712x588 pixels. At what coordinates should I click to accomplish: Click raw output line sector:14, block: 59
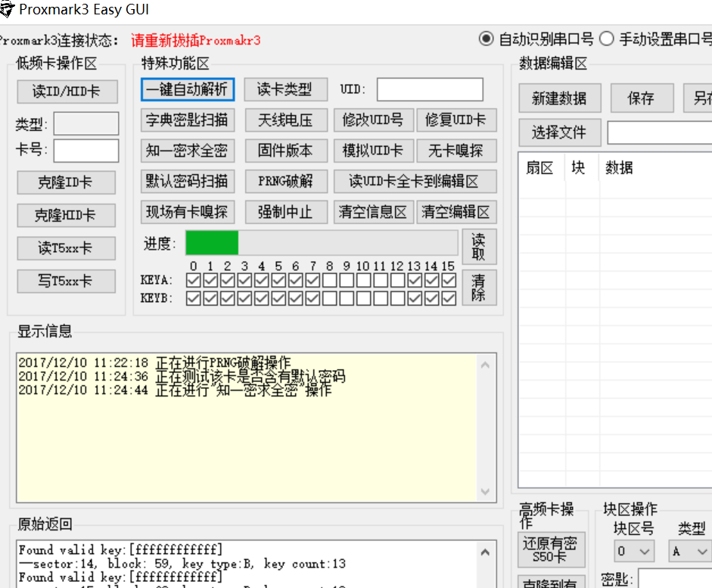tap(182, 564)
